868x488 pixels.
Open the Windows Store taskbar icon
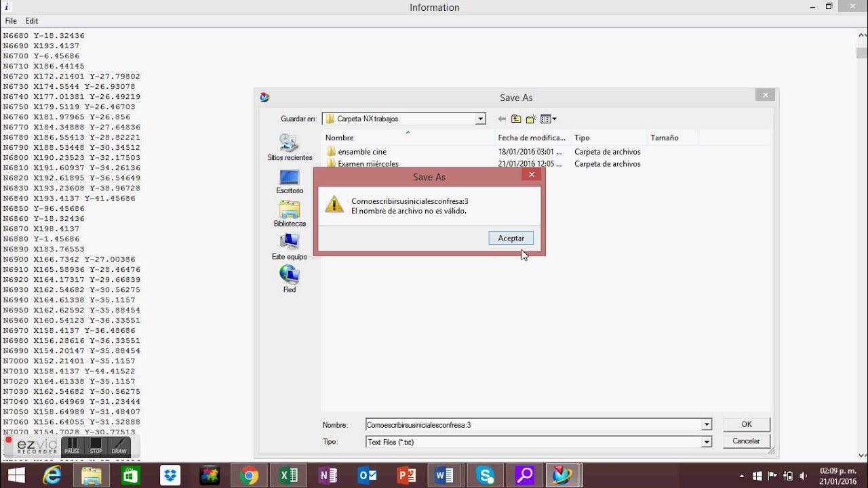pos(130,476)
